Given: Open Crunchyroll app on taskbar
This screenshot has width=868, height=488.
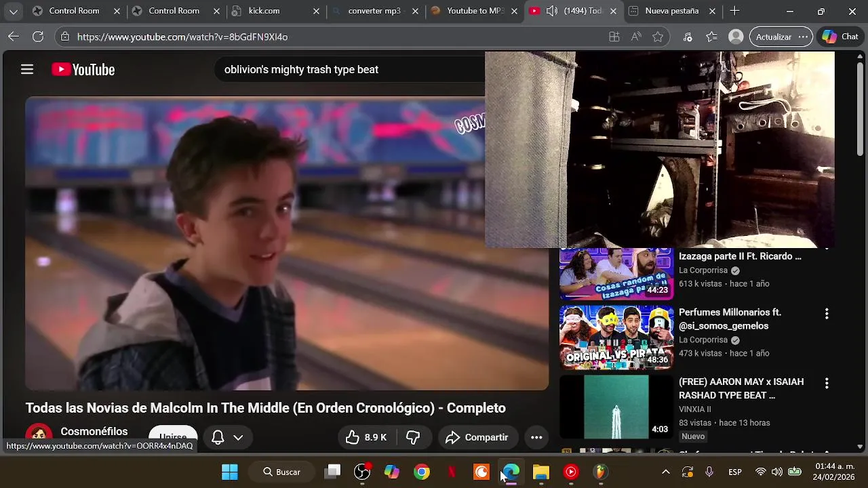Looking at the screenshot, I should coord(481,472).
